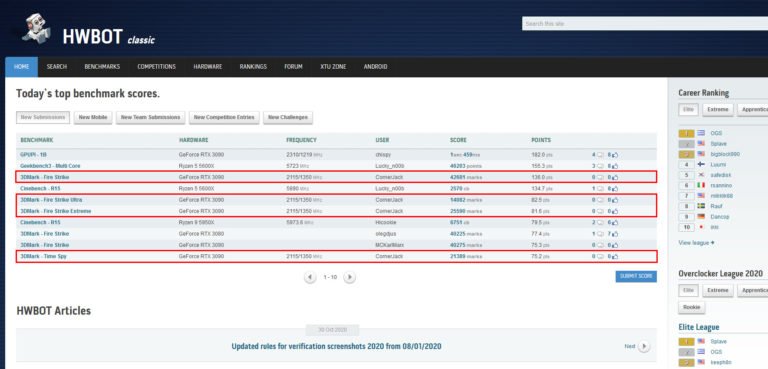Select Elite under Career Ranking
The height and width of the screenshot is (369, 768).
(688, 110)
